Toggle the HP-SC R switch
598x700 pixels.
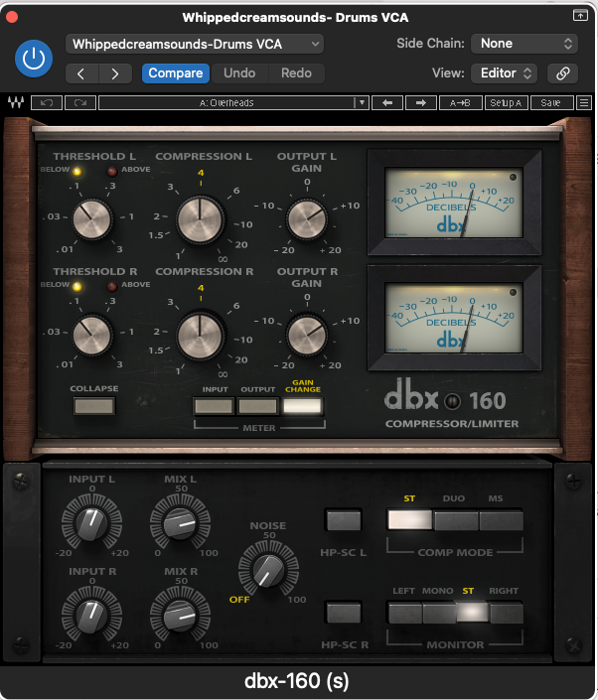pyautogui.click(x=344, y=613)
